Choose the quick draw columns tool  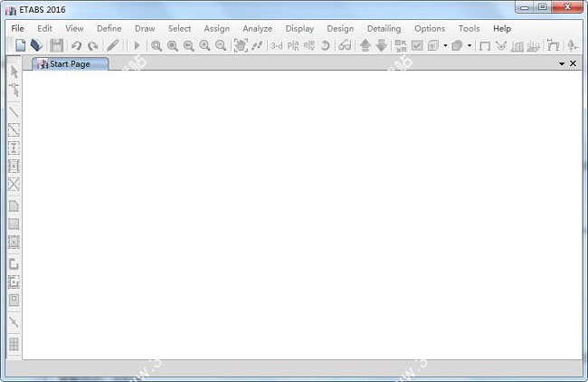(x=14, y=148)
